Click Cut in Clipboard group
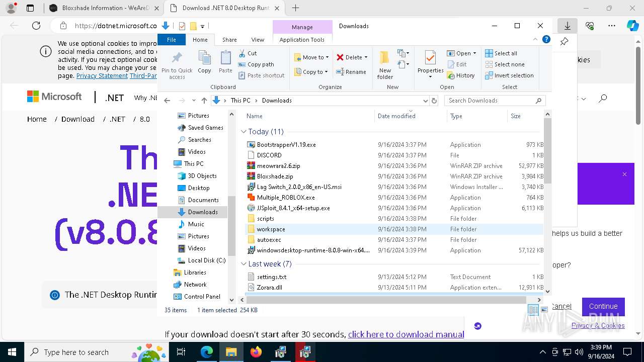The width and height of the screenshot is (644, 362). (248, 53)
